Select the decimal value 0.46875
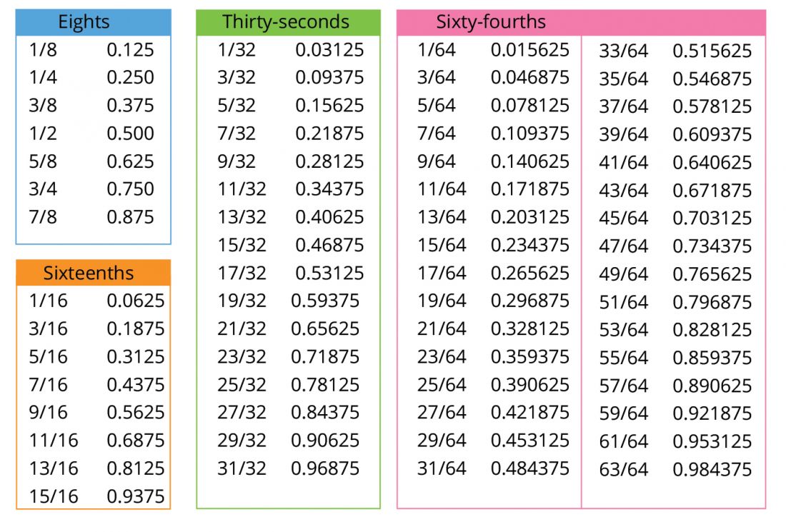Viewport: 786px width, 532px height. [329, 245]
